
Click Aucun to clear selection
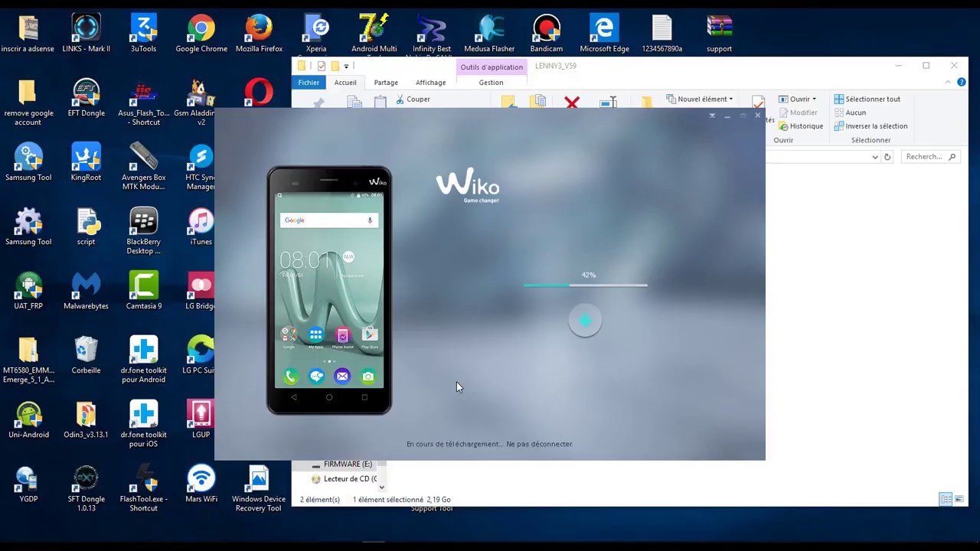pyautogui.click(x=850, y=112)
